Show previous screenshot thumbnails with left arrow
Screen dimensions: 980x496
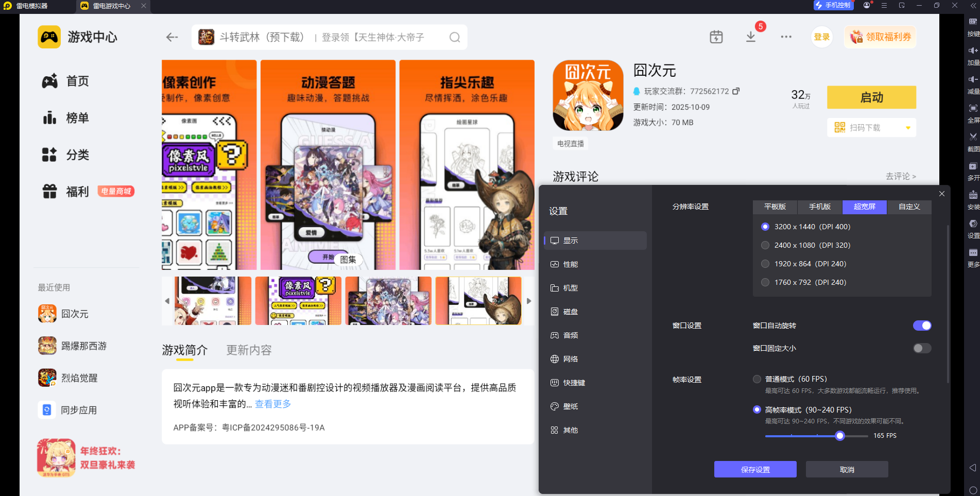click(x=167, y=301)
